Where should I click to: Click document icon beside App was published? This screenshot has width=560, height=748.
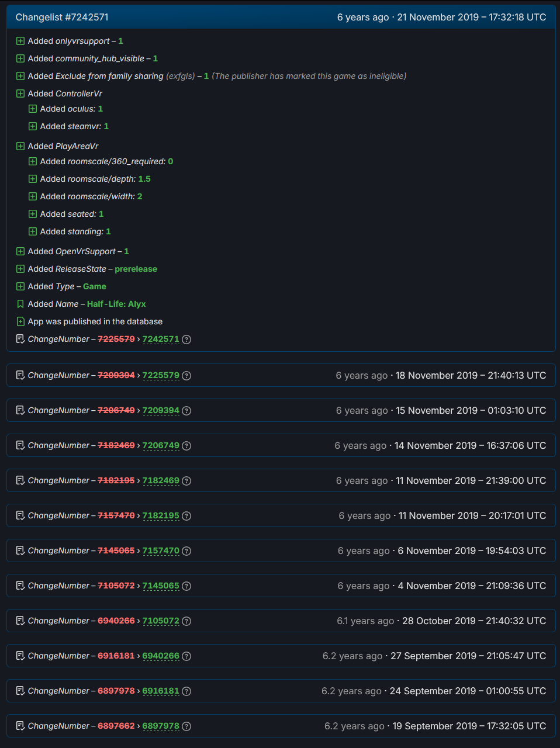click(20, 321)
